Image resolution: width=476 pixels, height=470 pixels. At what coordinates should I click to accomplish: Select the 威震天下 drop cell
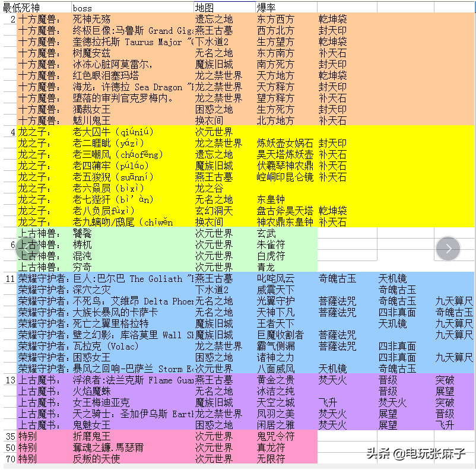coord(275,290)
